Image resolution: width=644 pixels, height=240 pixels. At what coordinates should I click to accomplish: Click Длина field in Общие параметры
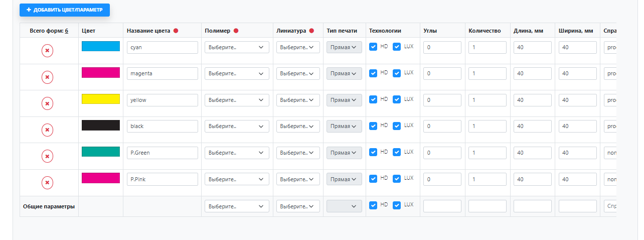533,206
